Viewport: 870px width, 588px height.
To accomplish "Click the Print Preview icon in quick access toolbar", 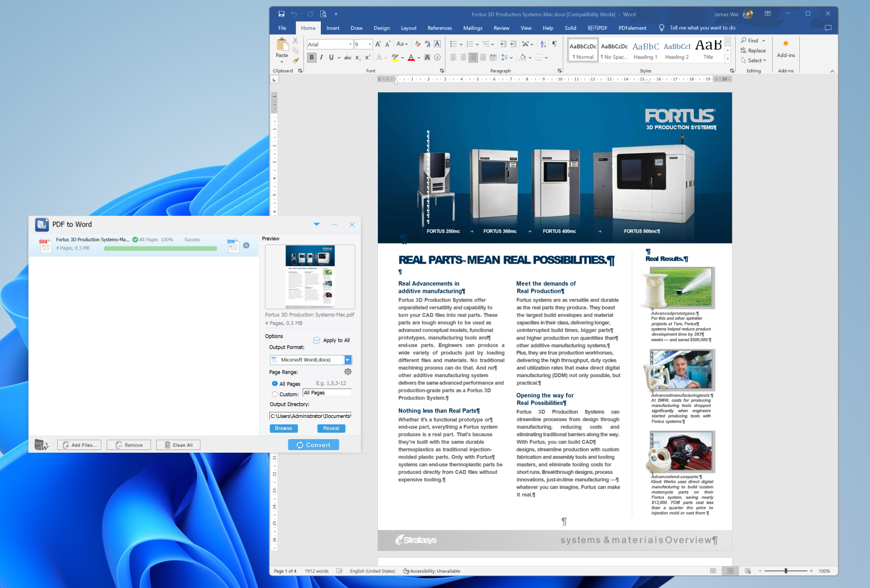I will 324,14.
